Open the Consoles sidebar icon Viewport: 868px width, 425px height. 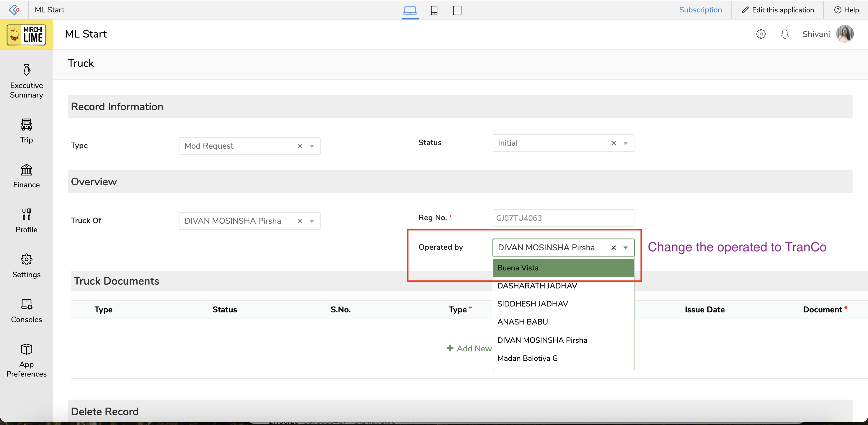(x=27, y=304)
